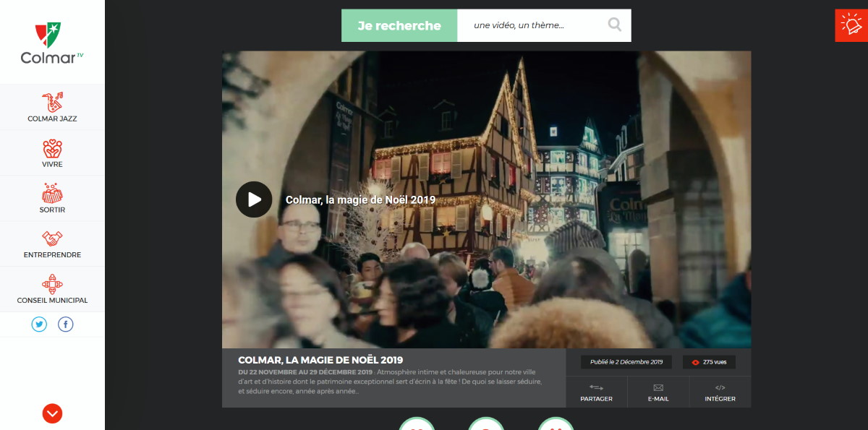This screenshot has width=868, height=430.
Task: Play the Colmar Noël 2019 video
Action: pos(254,199)
